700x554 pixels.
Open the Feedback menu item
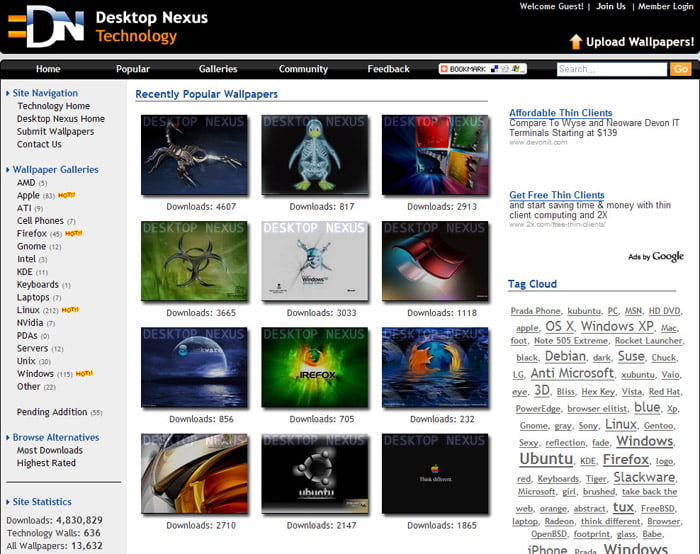[388, 69]
